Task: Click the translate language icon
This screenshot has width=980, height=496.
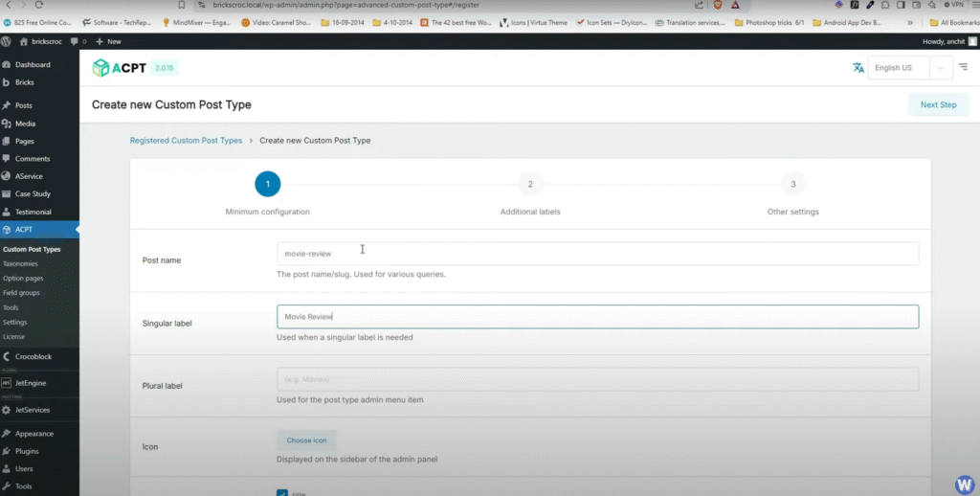Action: (858, 68)
